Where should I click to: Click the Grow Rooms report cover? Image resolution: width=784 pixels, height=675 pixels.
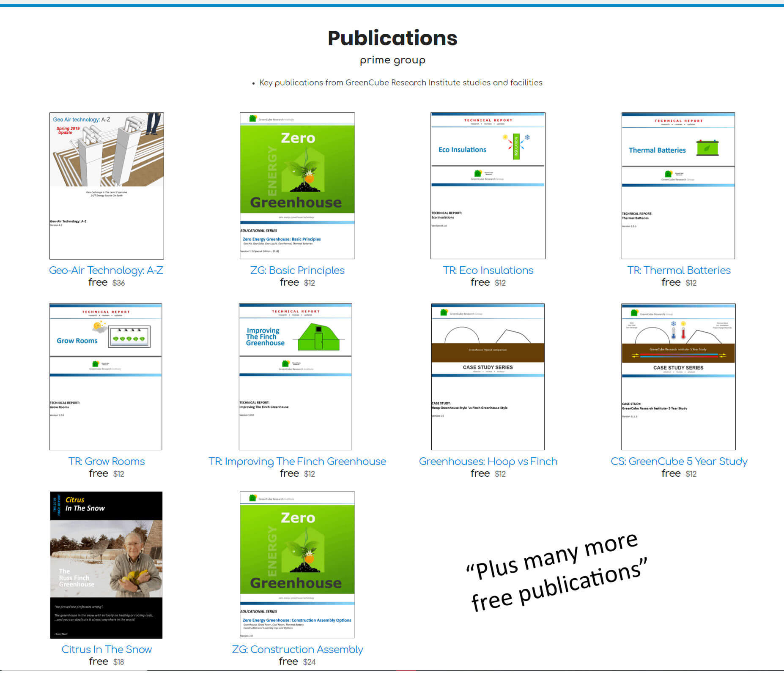[x=106, y=377]
